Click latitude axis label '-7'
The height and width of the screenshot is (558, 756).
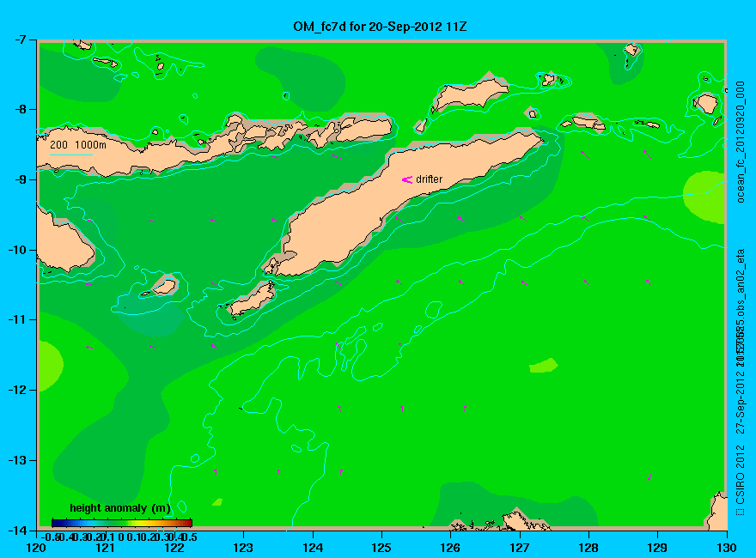pyautogui.click(x=19, y=39)
